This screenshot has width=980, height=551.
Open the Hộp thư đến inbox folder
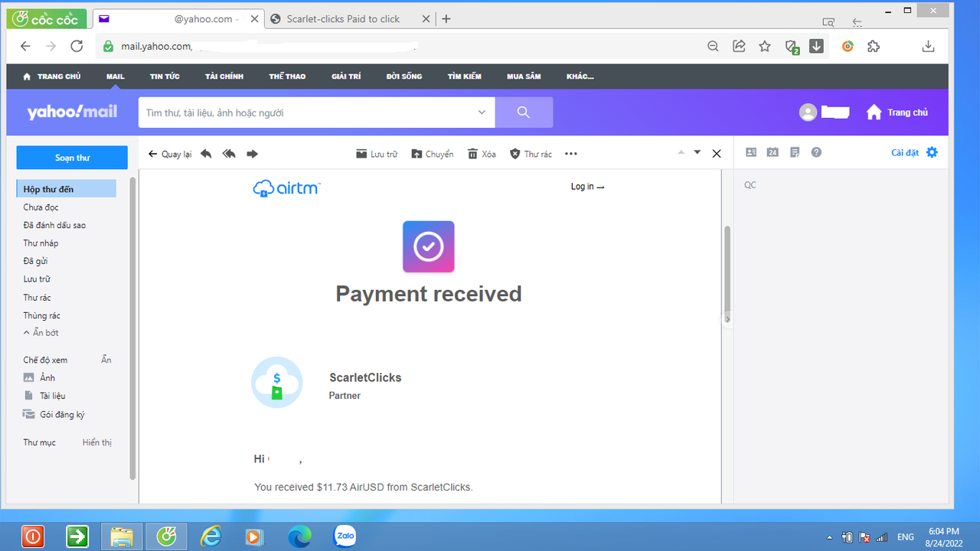[x=67, y=189]
